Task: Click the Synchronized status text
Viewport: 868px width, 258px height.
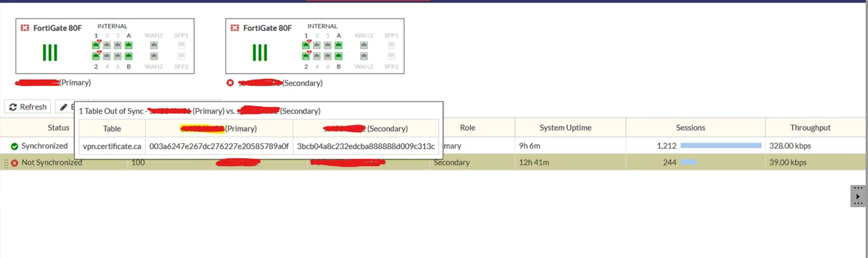Action: [44, 146]
